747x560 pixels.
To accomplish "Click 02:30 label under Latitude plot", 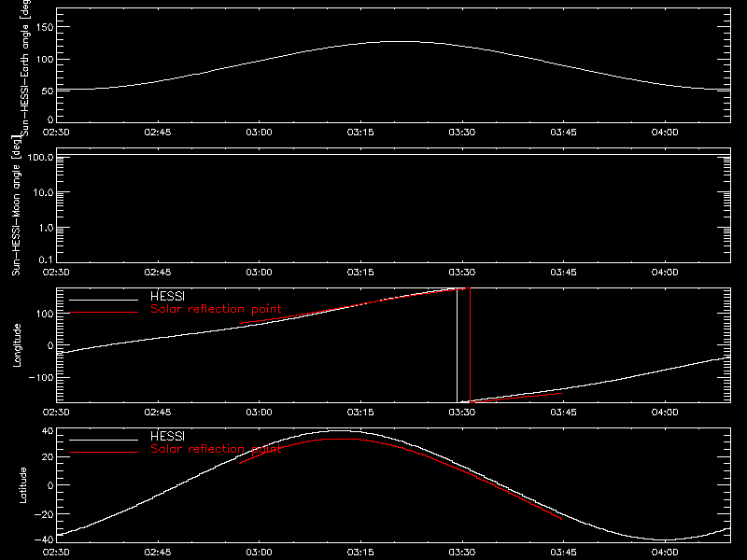I will click(x=56, y=552).
